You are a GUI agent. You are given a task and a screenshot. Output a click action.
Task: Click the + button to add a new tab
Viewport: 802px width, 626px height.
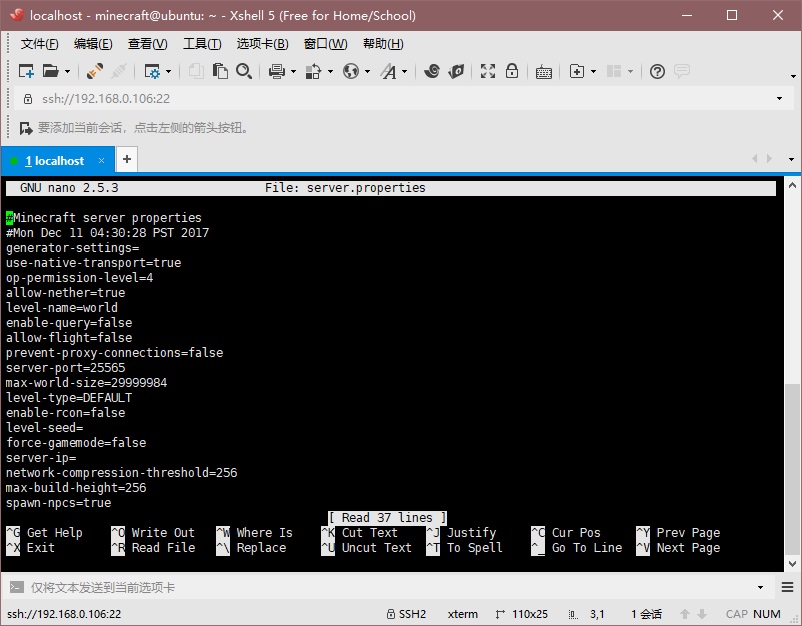click(x=126, y=160)
